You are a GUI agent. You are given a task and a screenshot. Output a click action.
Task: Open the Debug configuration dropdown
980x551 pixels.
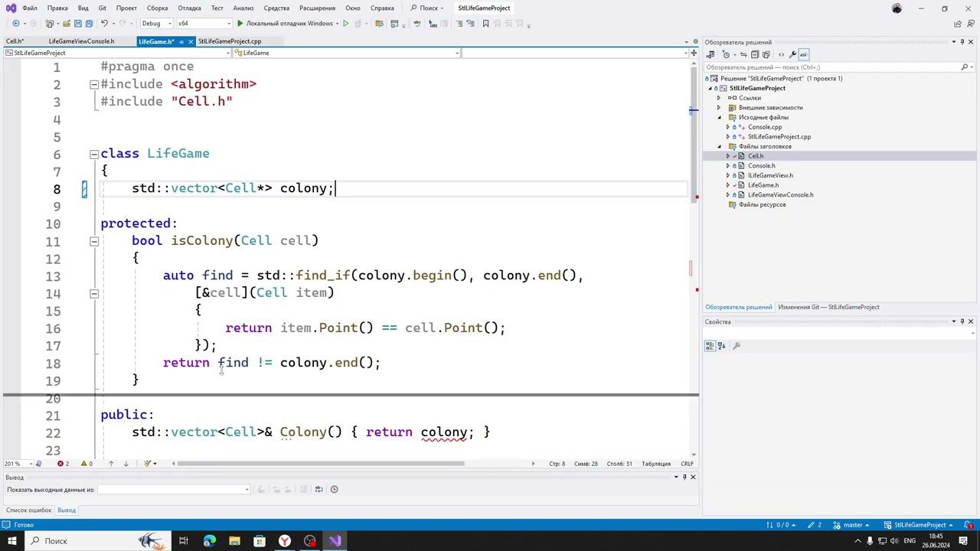(155, 24)
